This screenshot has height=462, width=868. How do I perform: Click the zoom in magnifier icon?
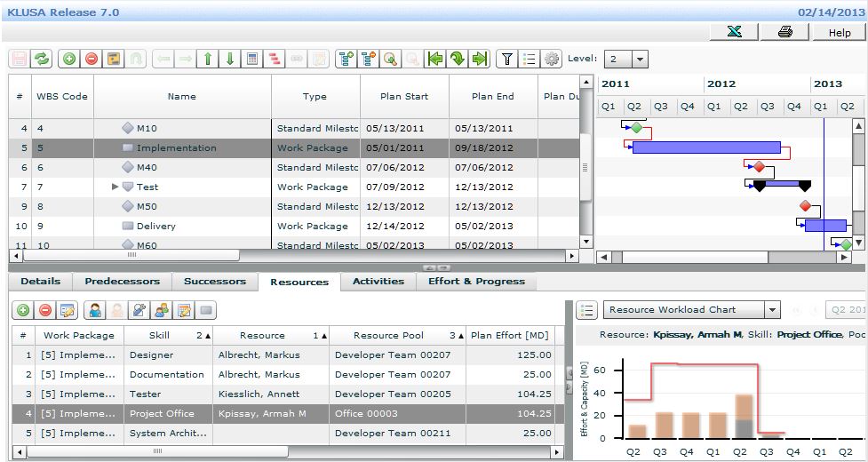tap(391, 59)
